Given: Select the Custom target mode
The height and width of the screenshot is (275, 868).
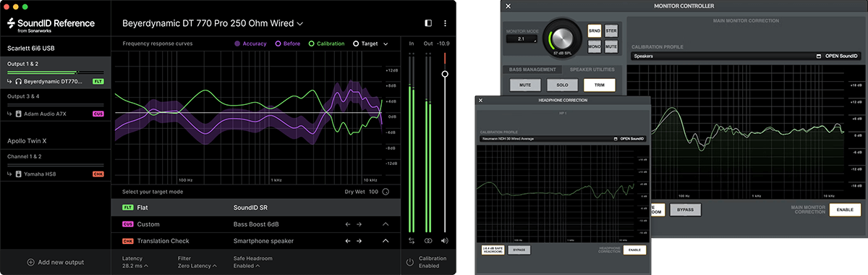Looking at the screenshot, I should point(255,224).
